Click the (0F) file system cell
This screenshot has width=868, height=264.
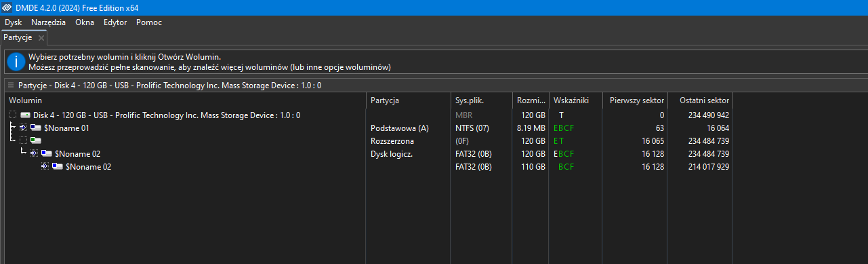coord(463,141)
